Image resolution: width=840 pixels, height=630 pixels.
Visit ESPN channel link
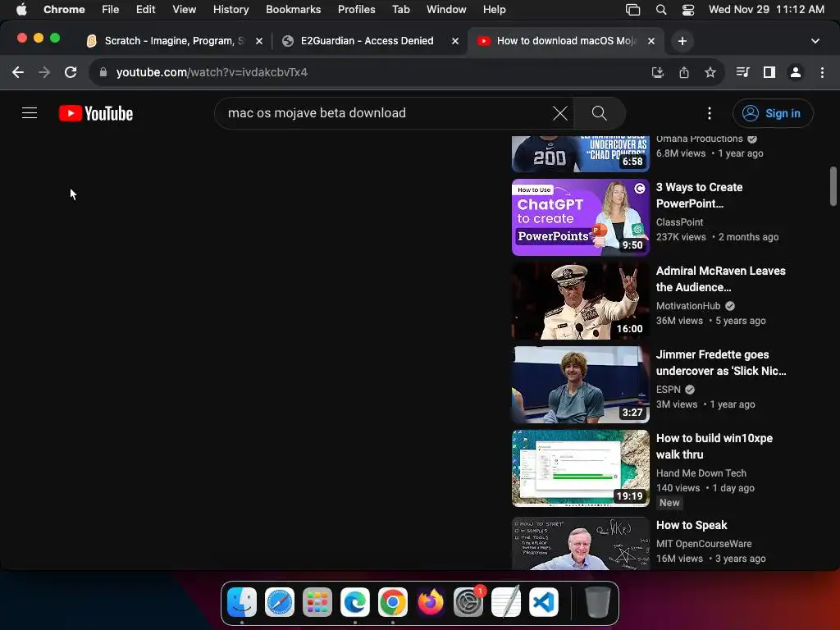point(668,389)
